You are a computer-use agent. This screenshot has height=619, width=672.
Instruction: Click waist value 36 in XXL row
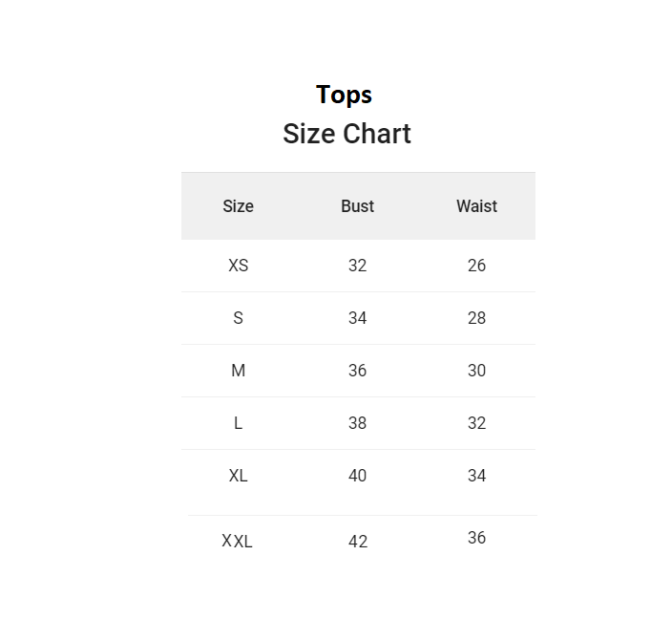[x=476, y=538]
